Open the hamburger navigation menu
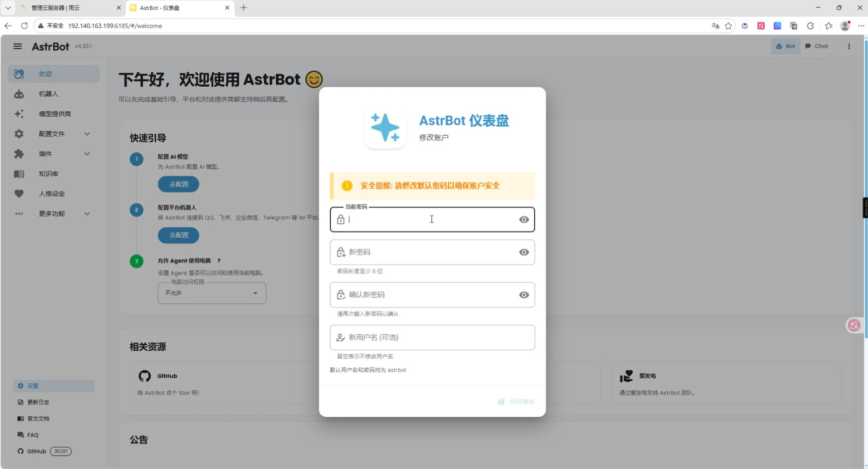The width and height of the screenshot is (868, 469). coord(18,46)
